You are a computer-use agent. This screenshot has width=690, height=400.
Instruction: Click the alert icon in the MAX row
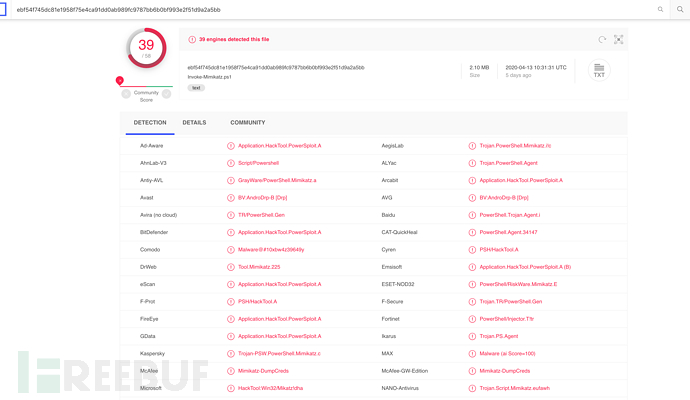(472, 354)
